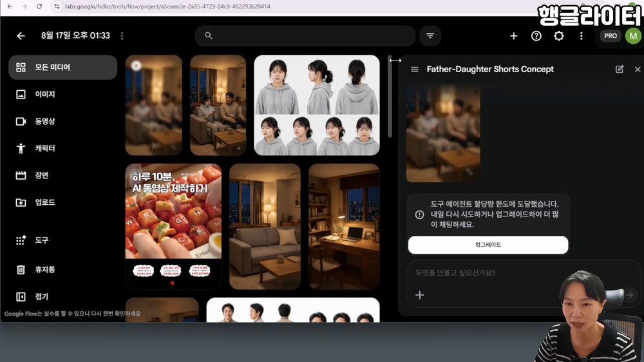Image resolution: width=644 pixels, height=362 pixels.
Task: Open the green M account avatar
Action: point(633,36)
